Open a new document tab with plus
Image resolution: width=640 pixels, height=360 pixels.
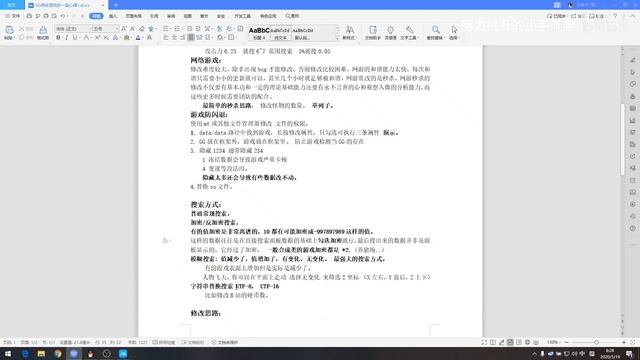coord(116,5)
